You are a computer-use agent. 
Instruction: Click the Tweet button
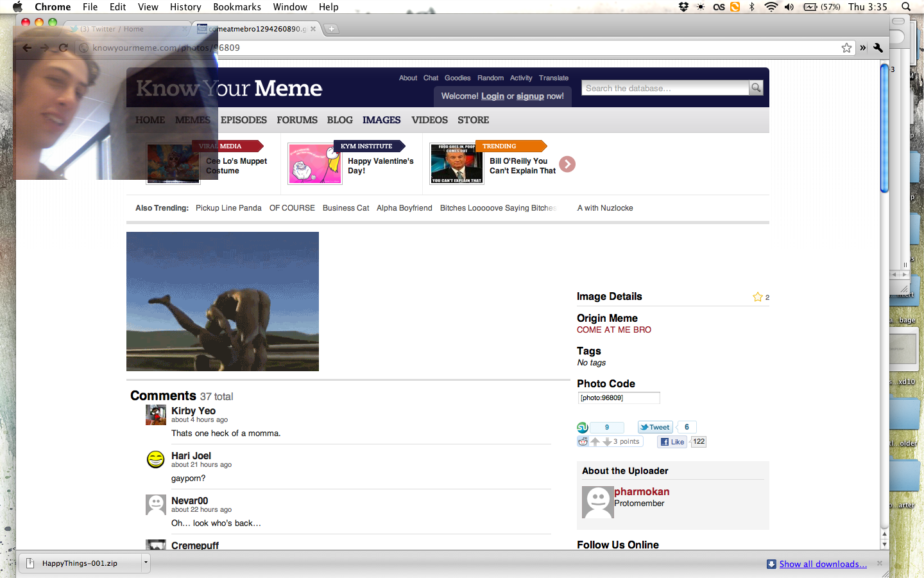(x=655, y=427)
